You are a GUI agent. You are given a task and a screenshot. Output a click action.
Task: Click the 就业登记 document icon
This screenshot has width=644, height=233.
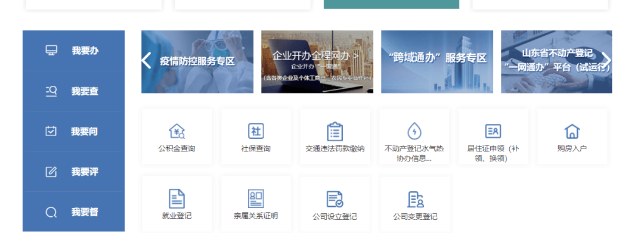(177, 199)
